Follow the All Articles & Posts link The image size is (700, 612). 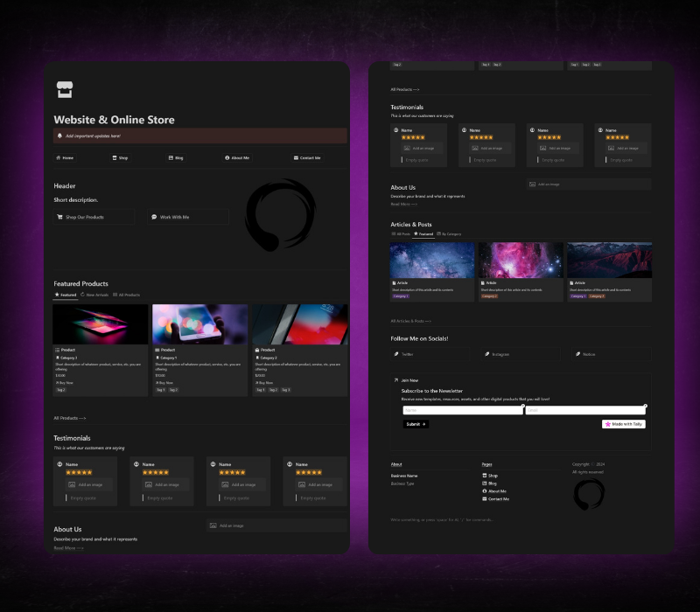pyautogui.click(x=410, y=321)
